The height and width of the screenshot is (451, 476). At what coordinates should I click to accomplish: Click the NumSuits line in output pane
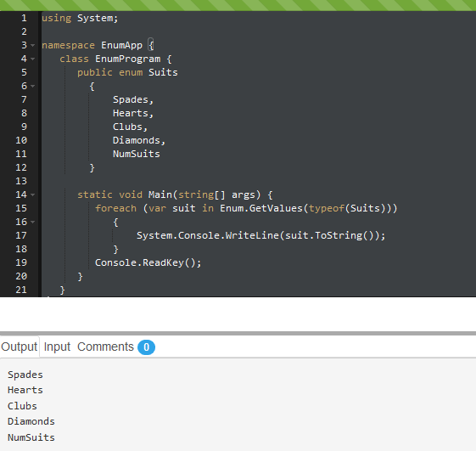[31, 437]
